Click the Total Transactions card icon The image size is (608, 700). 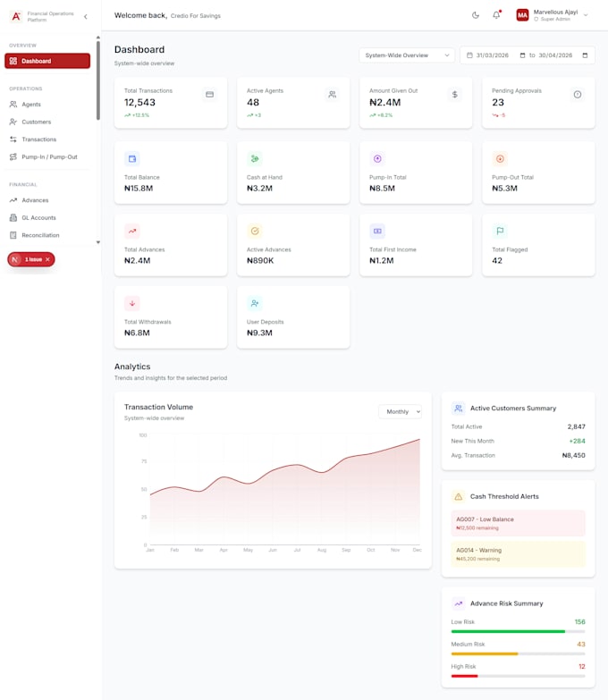209,94
